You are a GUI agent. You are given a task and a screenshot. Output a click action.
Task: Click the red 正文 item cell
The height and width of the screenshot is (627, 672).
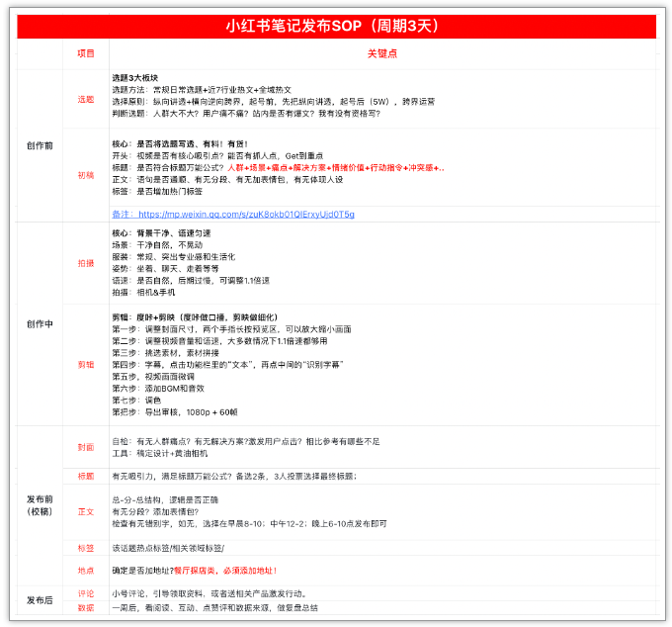coord(86,511)
